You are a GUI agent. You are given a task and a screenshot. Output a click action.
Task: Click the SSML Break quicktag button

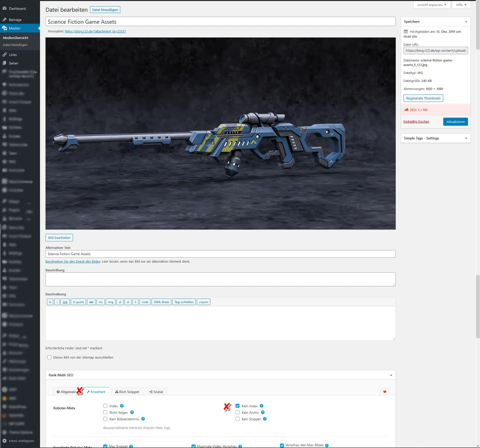(x=161, y=302)
